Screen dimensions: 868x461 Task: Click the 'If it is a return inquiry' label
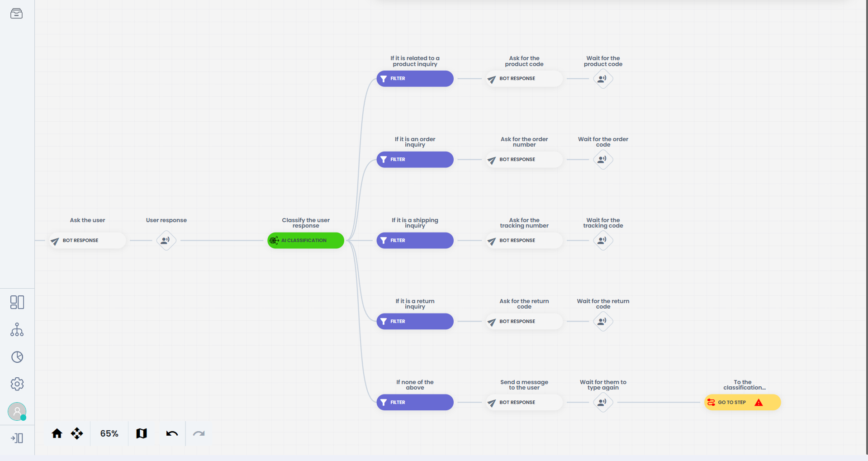[x=415, y=304]
